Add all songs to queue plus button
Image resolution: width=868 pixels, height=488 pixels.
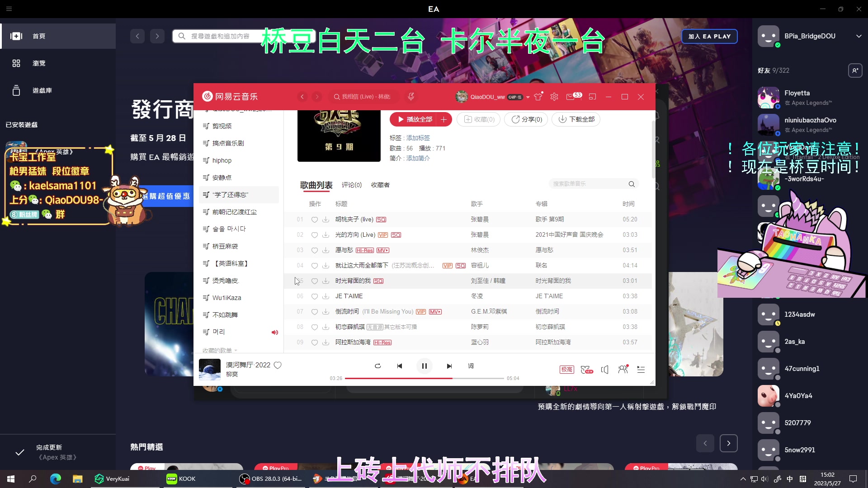pyautogui.click(x=444, y=119)
